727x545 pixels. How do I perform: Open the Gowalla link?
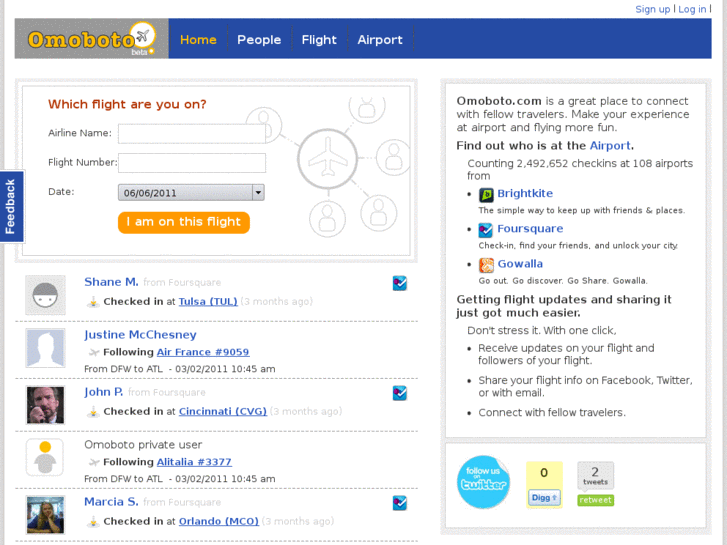coord(520,264)
